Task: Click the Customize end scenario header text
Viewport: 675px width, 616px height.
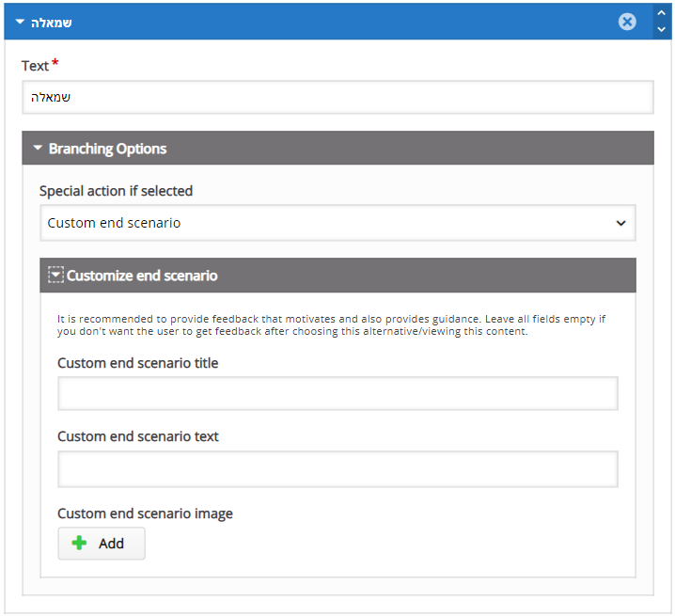Action: click(142, 276)
